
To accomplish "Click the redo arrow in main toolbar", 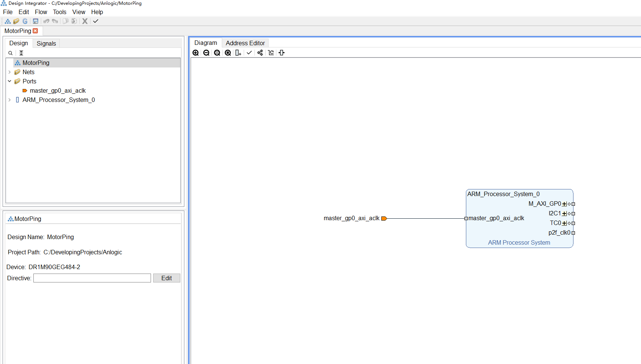I will point(55,21).
